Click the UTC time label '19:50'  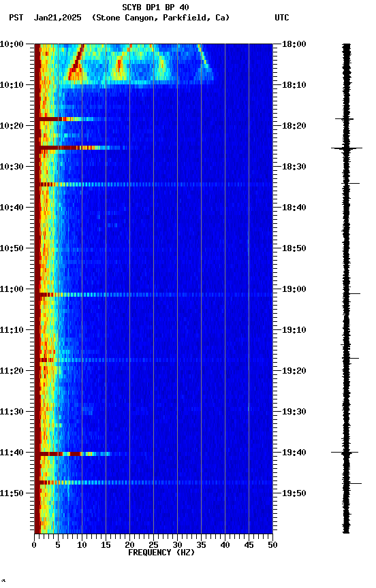(294, 493)
